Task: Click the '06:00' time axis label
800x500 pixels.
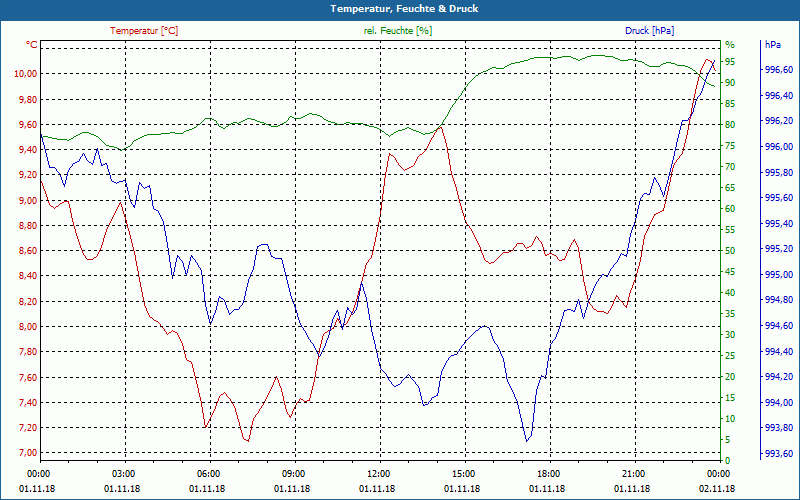Action: tap(208, 473)
